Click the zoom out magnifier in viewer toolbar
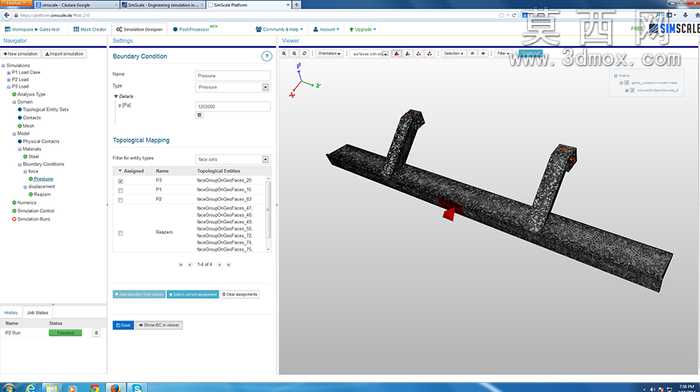 click(294, 54)
